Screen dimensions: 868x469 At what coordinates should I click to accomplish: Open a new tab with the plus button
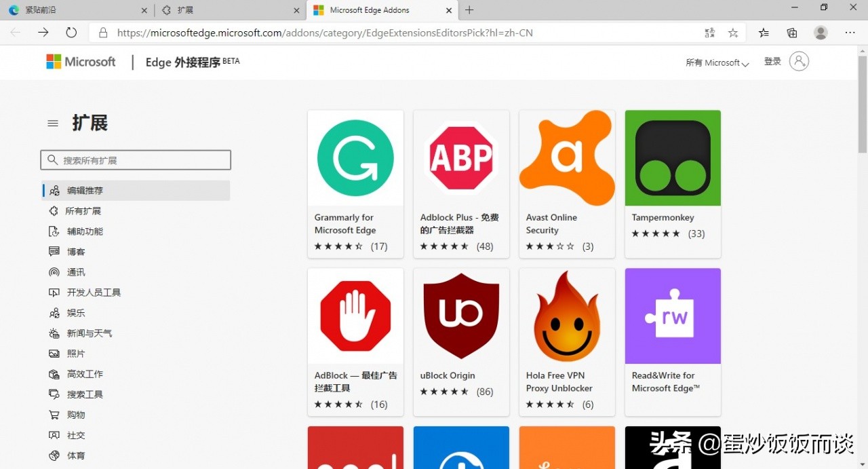[x=469, y=10]
